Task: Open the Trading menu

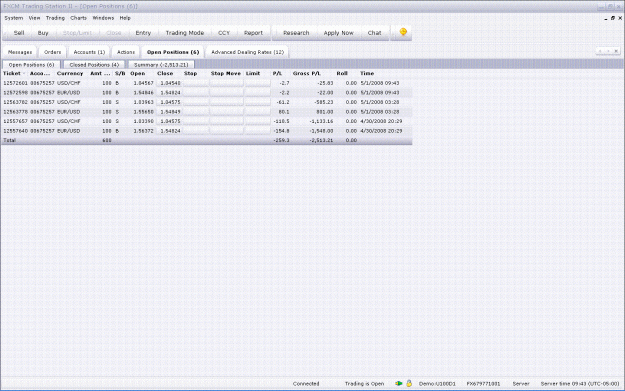Action: pyautogui.click(x=55, y=18)
